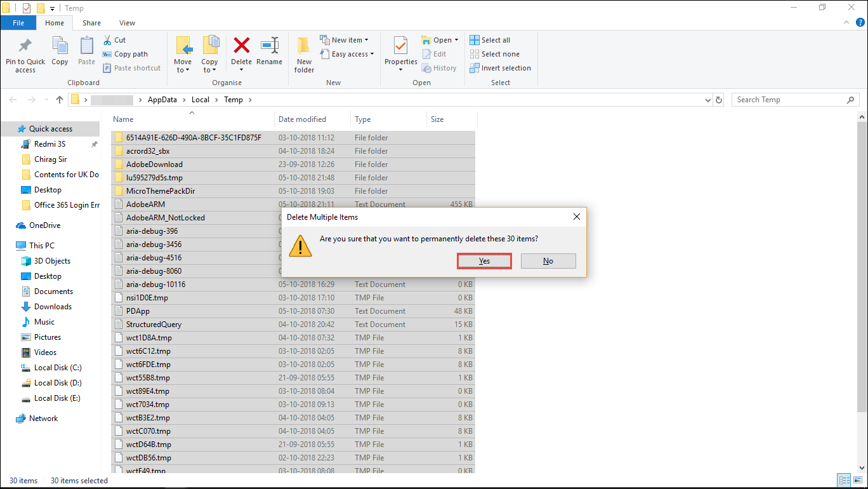The height and width of the screenshot is (489, 868).
Task: Close the Delete Multiple Items dialog
Action: (x=576, y=217)
